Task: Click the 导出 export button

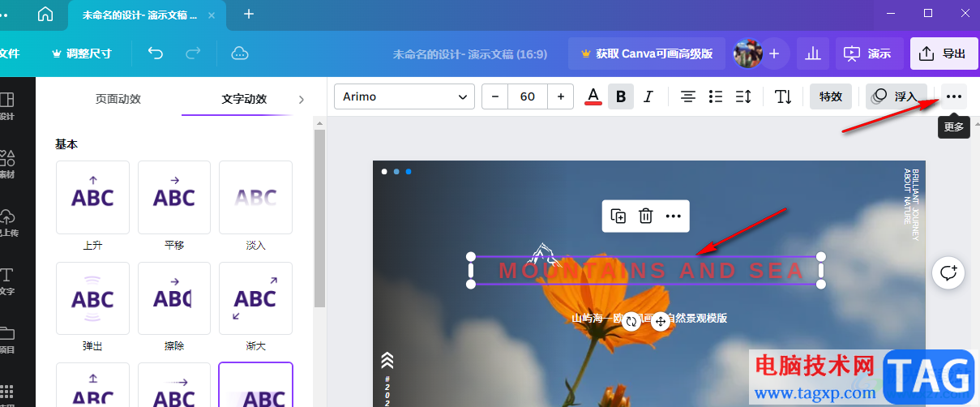Action: coord(944,54)
